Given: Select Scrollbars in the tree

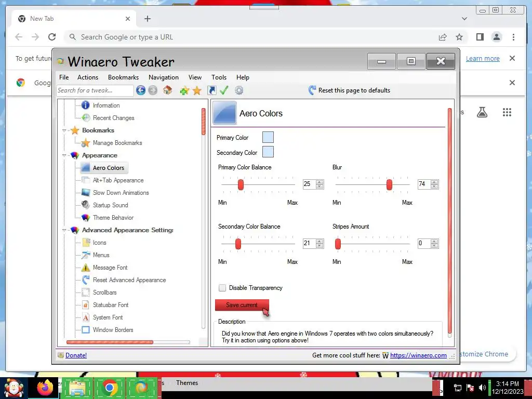Looking at the screenshot, I should coord(104,292).
